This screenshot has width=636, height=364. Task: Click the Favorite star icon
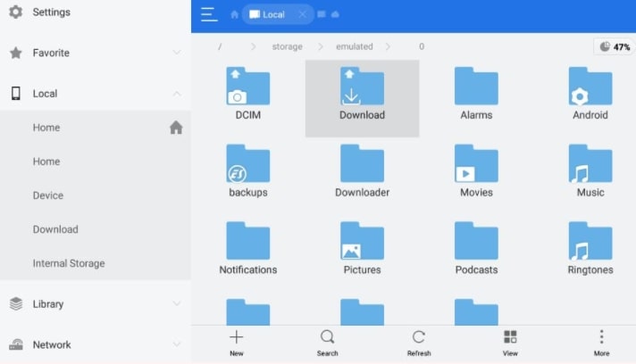point(16,53)
